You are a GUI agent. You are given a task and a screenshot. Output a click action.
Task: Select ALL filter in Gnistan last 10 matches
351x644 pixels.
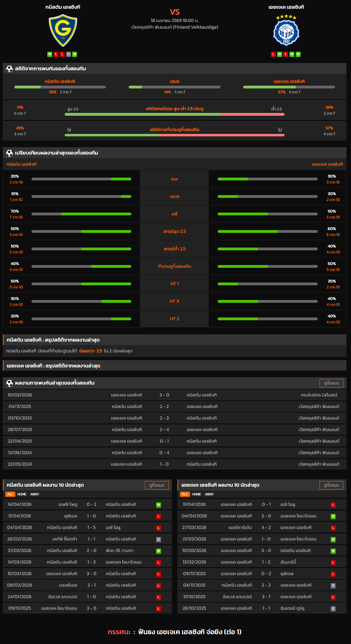(x=10, y=494)
